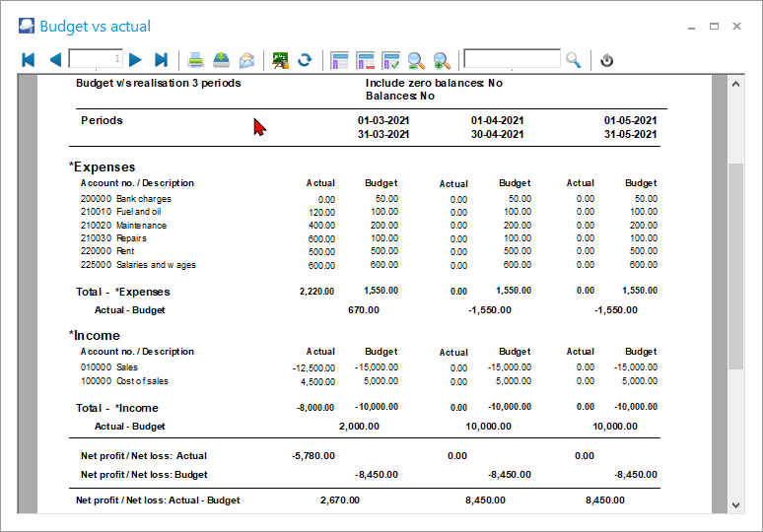763x532 pixels.
Task: Send the report by email
Action: pos(246,60)
